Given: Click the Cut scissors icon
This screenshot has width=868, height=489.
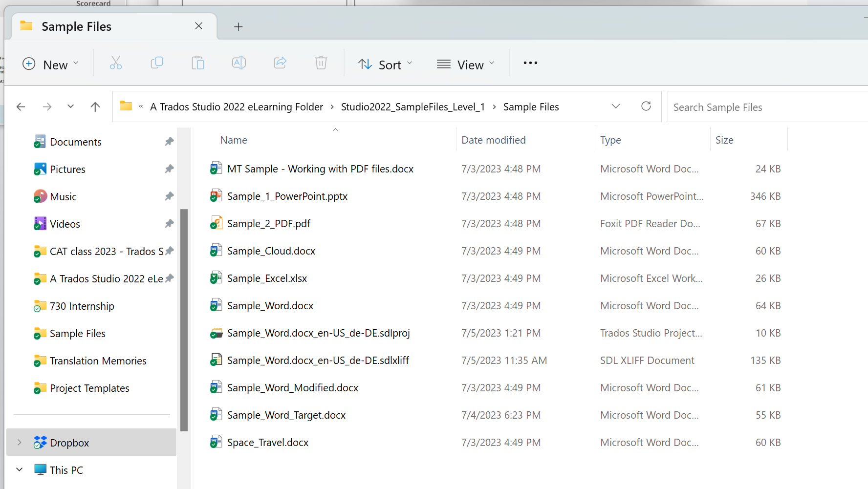Looking at the screenshot, I should (115, 63).
